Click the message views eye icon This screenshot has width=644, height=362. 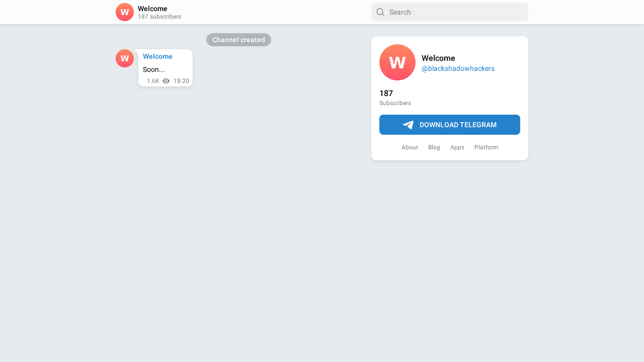pos(166,81)
